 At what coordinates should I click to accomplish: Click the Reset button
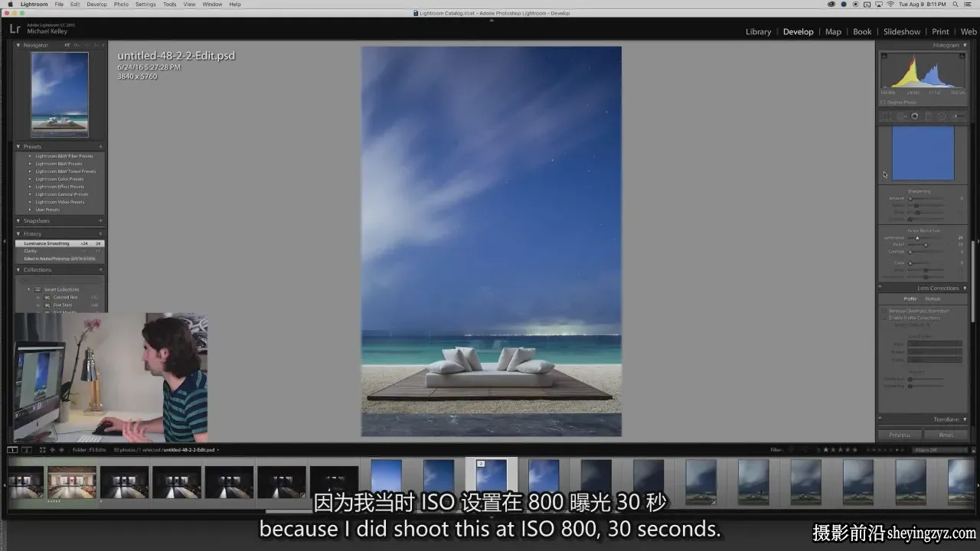point(946,435)
